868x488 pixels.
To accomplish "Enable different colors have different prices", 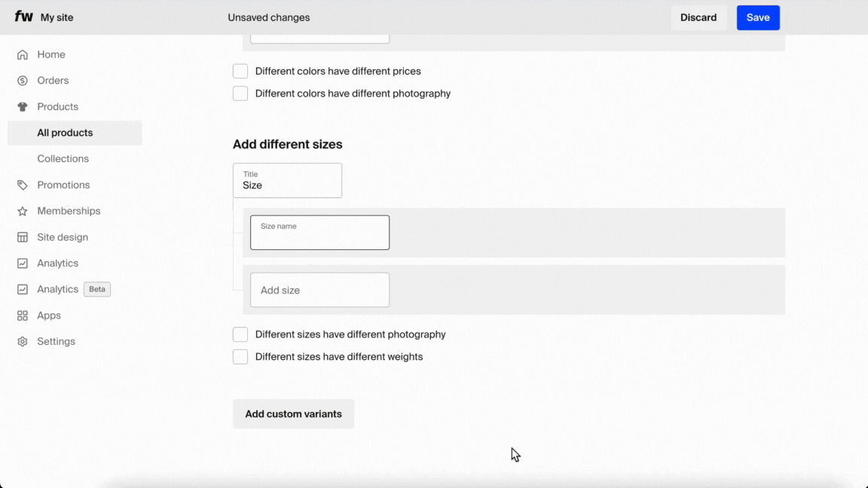I will click(240, 71).
